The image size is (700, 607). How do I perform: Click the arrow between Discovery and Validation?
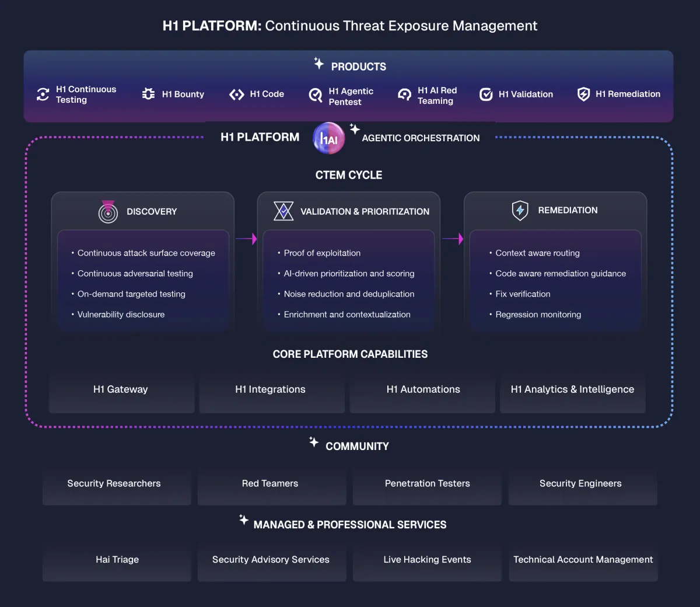tap(246, 239)
